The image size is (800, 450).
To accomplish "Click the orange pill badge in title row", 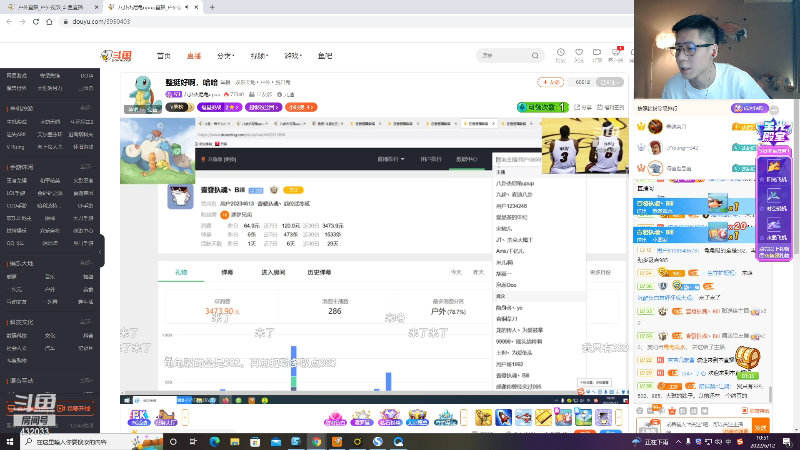I will click(301, 107).
